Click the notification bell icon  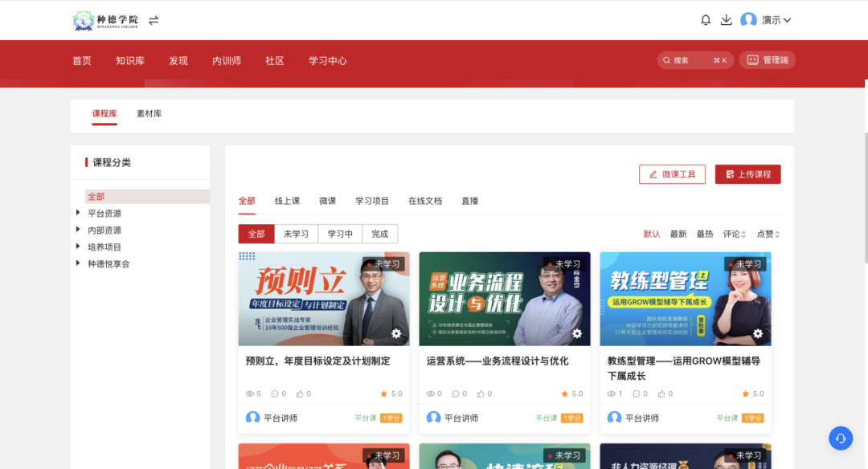coord(706,20)
